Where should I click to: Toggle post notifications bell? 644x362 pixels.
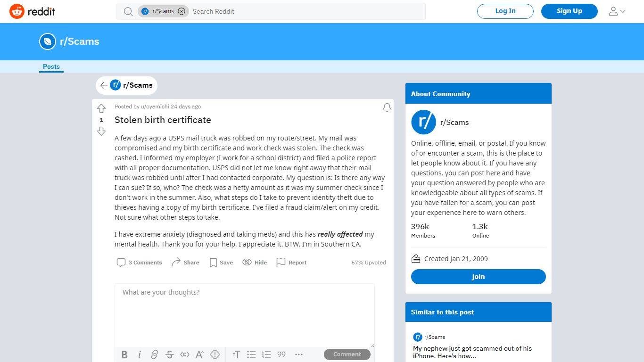[x=387, y=108]
